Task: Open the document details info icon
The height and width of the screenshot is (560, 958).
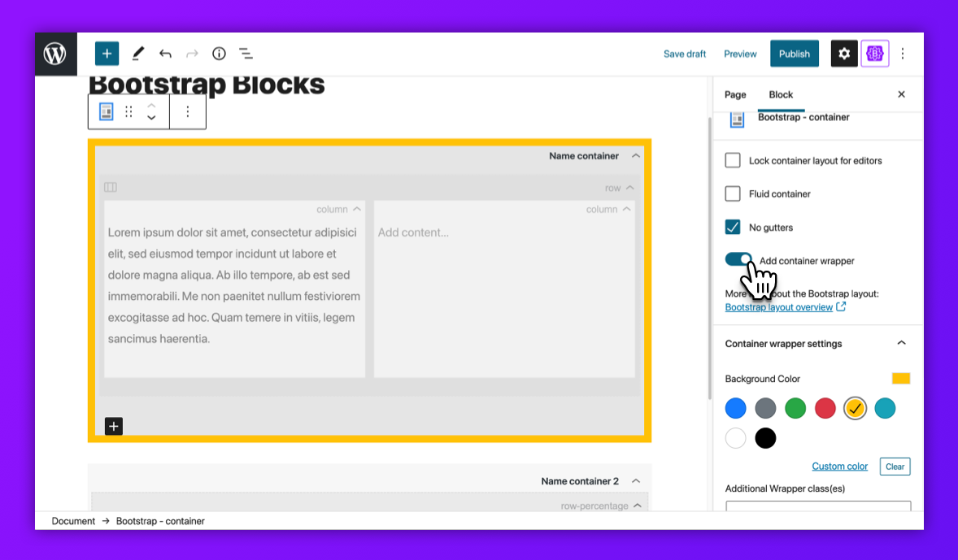Action: coord(219,54)
